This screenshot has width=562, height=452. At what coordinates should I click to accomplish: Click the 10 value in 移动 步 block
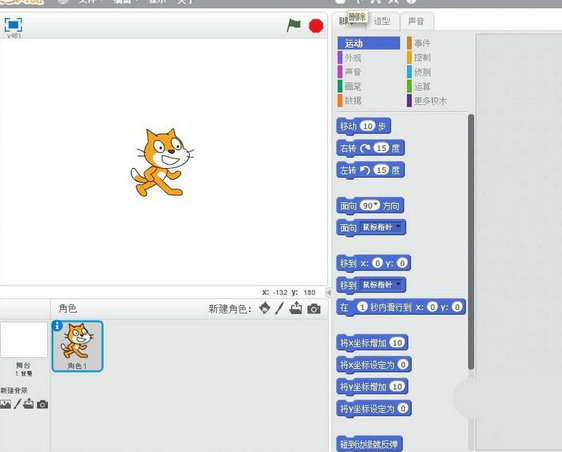[x=367, y=126]
